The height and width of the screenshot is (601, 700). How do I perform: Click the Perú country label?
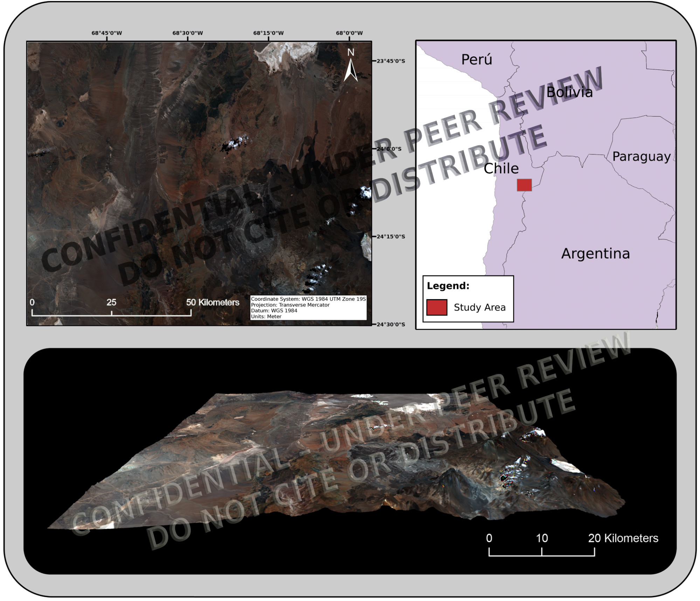[477, 60]
